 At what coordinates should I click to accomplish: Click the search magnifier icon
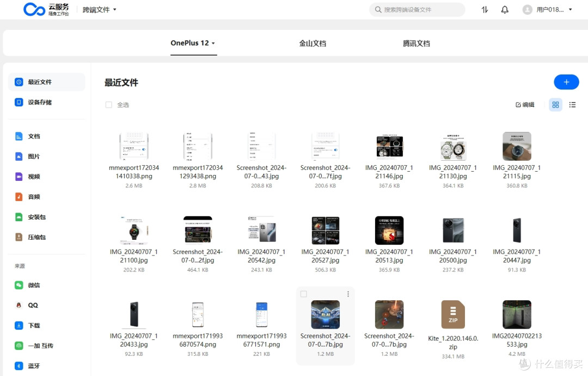[x=378, y=10]
